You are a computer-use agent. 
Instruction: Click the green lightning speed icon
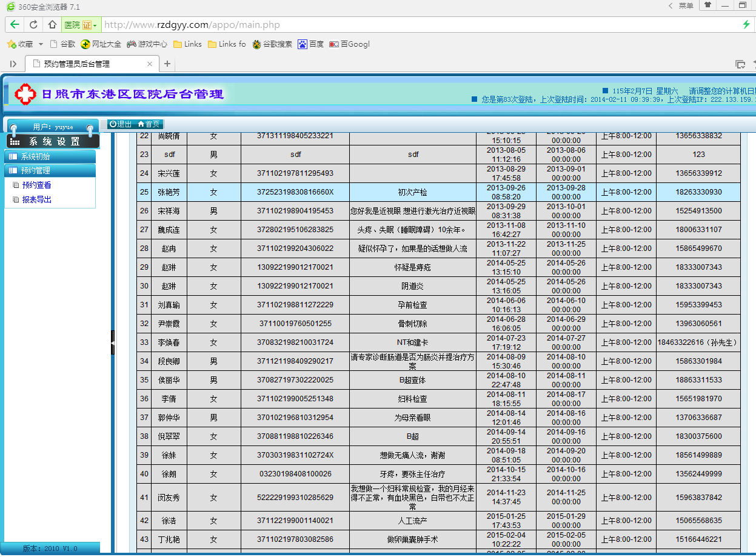746,25
